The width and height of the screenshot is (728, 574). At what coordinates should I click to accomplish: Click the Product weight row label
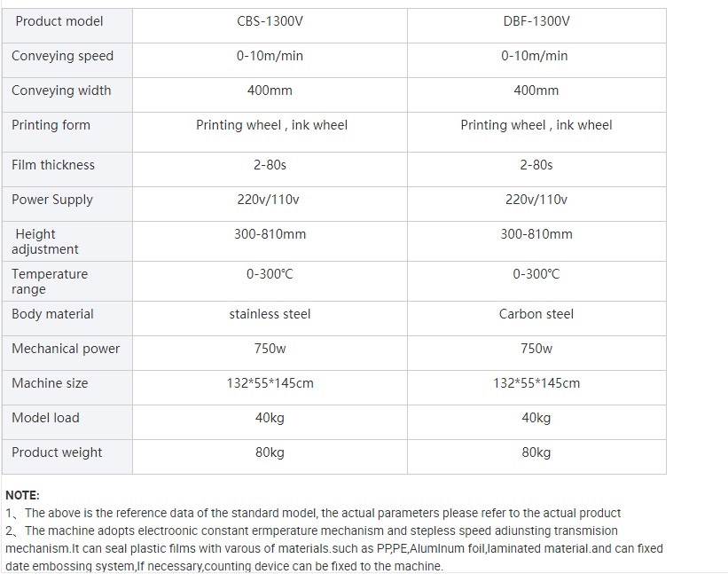tap(57, 452)
